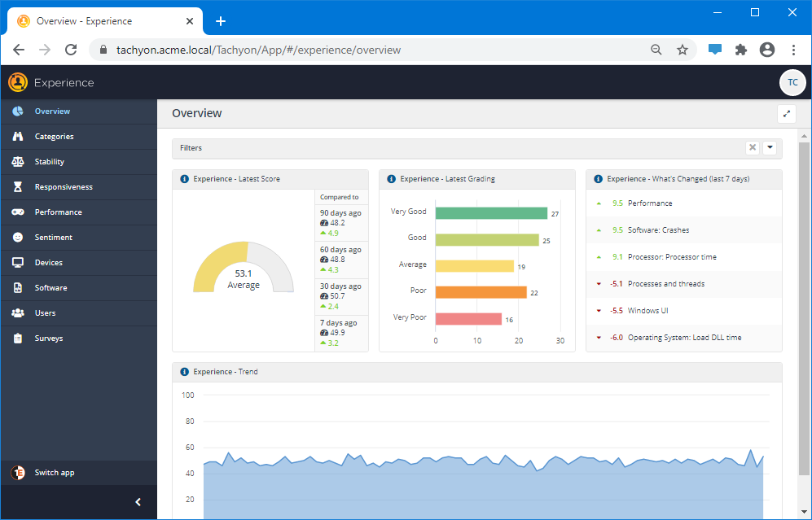Open the Performance 9.5 change row
The height and width of the screenshot is (520, 812).
[x=683, y=203]
